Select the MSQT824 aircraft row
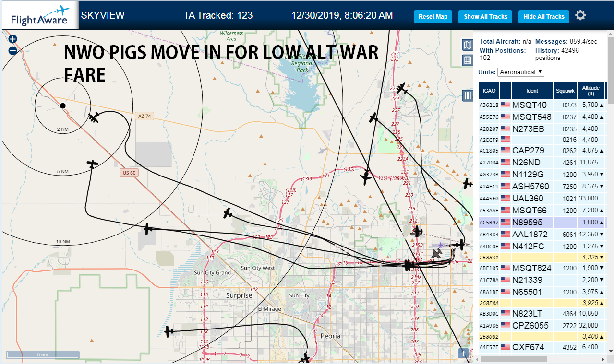 click(x=542, y=268)
